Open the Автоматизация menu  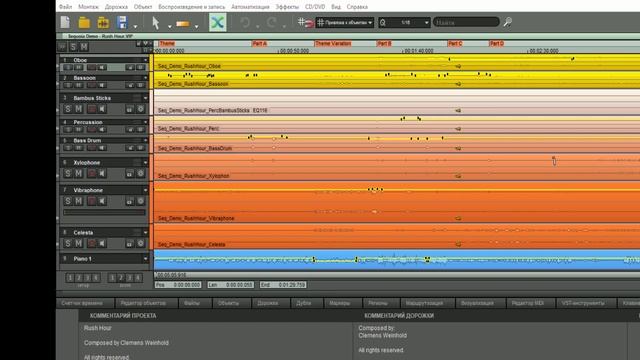[x=250, y=7]
